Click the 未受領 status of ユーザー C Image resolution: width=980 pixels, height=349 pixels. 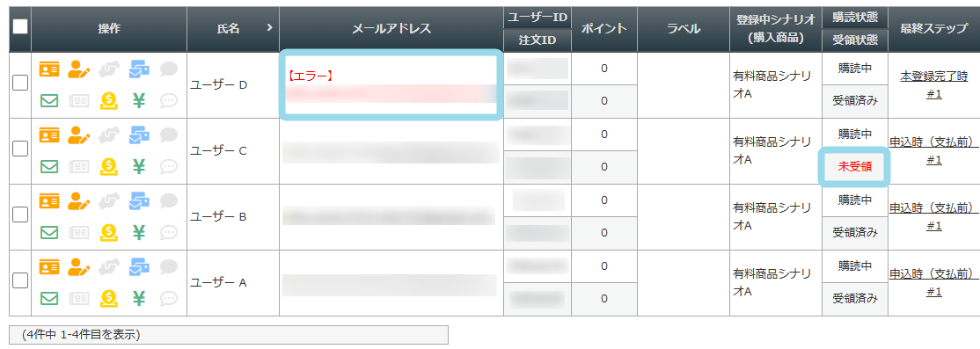click(x=854, y=167)
